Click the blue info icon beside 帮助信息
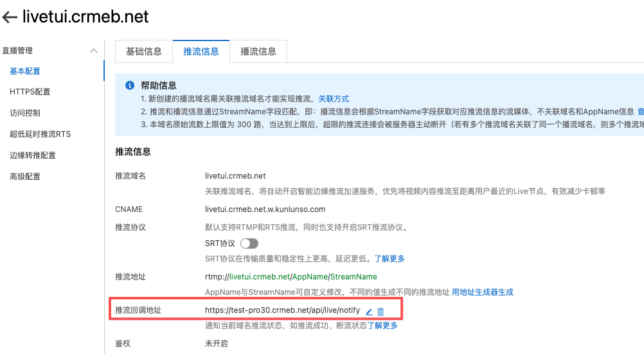 click(129, 85)
